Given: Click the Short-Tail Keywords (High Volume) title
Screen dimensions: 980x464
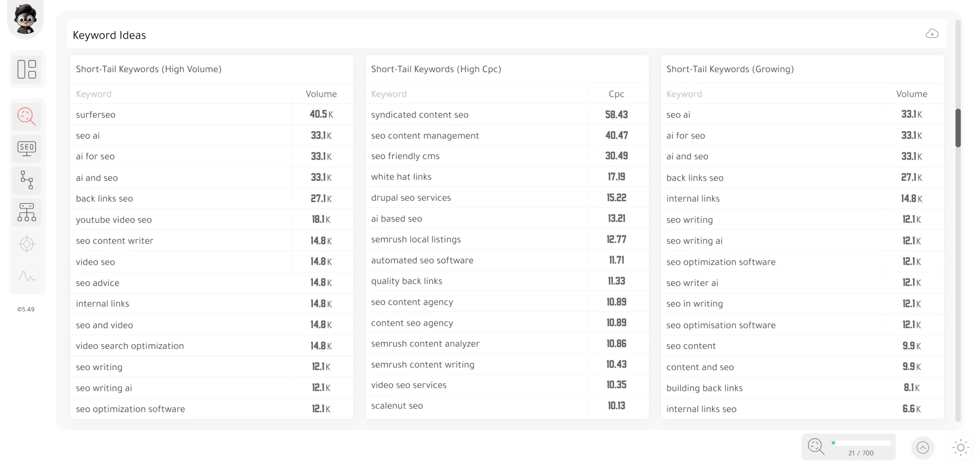Looking at the screenshot, I should 149,69.
